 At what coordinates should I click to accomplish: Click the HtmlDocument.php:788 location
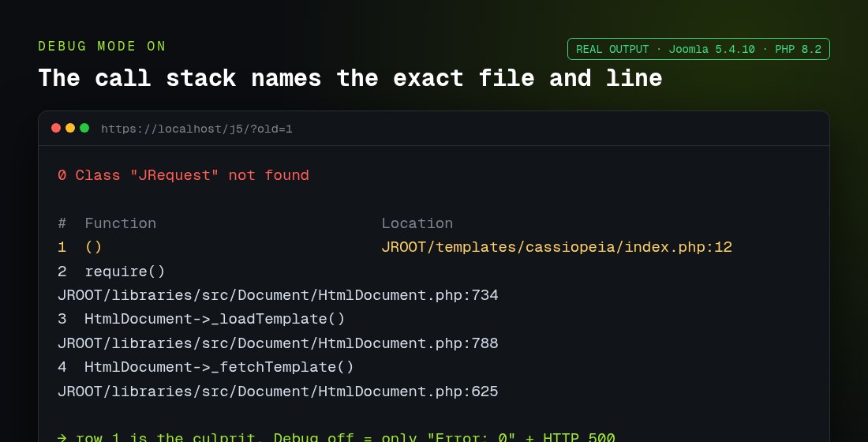pyautogui.click(x=278, y=343)
